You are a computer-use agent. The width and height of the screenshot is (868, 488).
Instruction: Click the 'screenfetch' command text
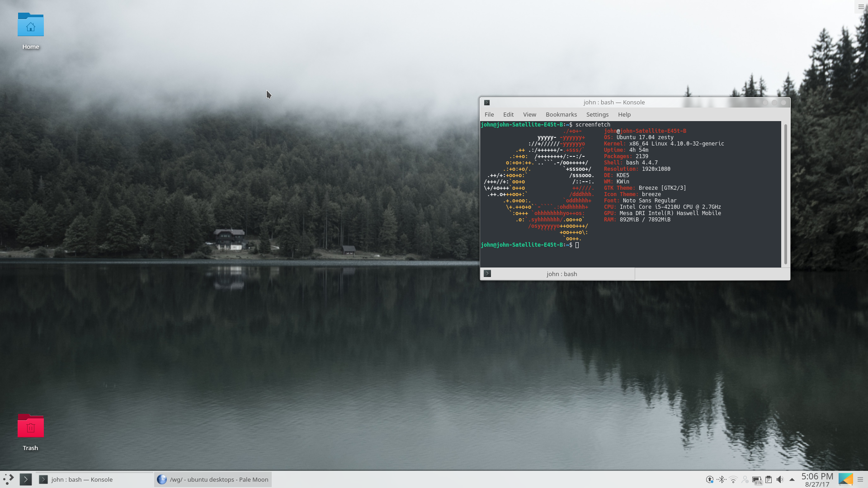click(593, 125)
